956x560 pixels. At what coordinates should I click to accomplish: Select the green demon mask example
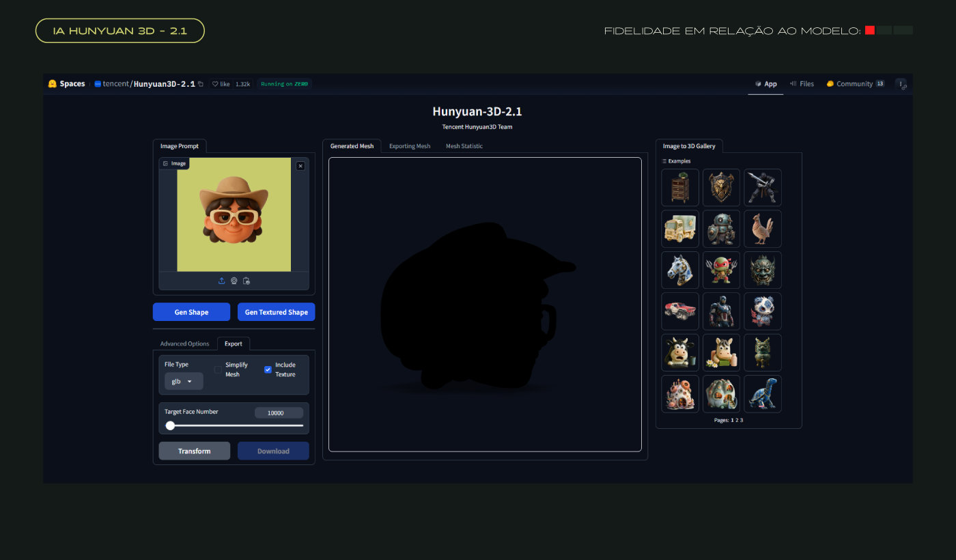click(x=763, y=270)
